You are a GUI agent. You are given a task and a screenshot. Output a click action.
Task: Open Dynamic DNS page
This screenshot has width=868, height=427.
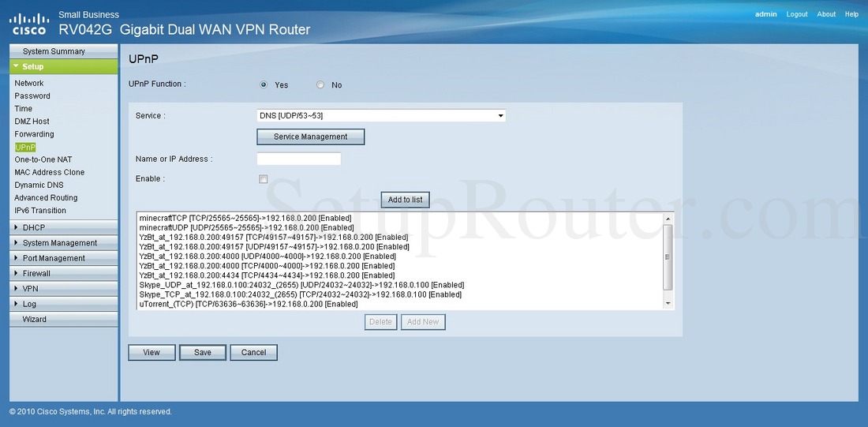(39, 185)
